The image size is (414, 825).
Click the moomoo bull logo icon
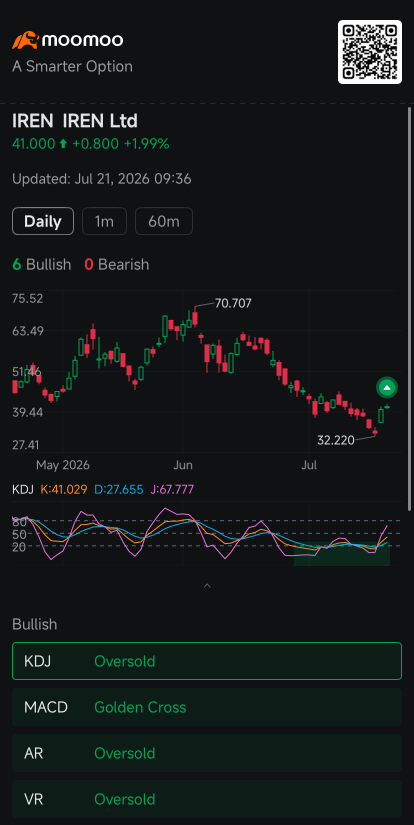tap(25, 41)
